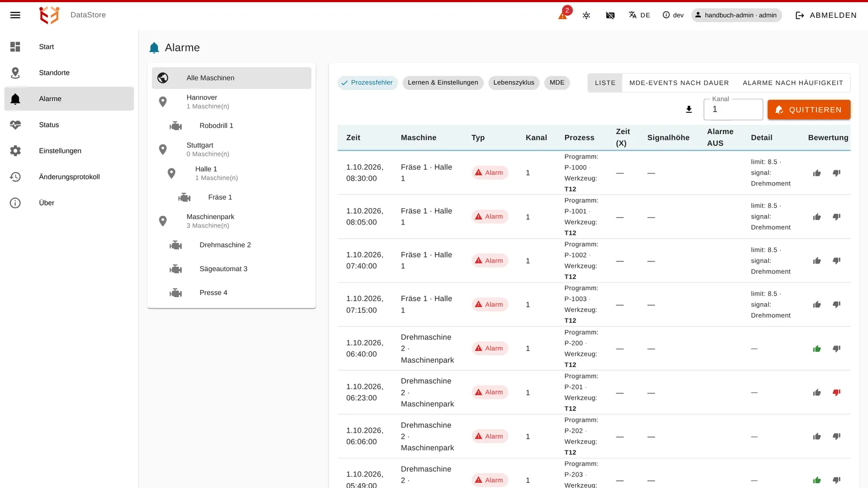Toggle the Prozessfehler filter chip
This screenshot has width=868, height=488.
pyautogui.click(x=368, y=82)
